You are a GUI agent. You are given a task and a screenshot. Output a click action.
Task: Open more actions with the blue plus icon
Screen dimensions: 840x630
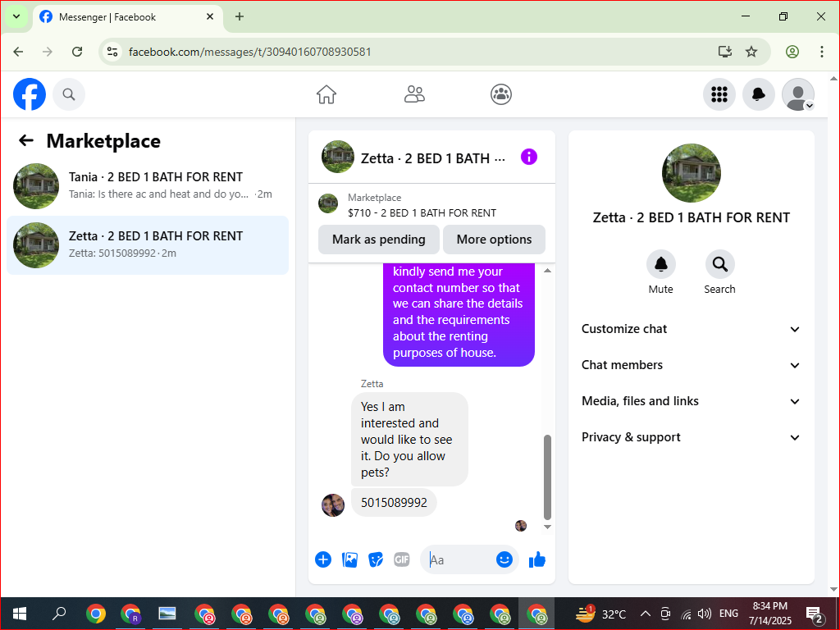pos(323,559)
